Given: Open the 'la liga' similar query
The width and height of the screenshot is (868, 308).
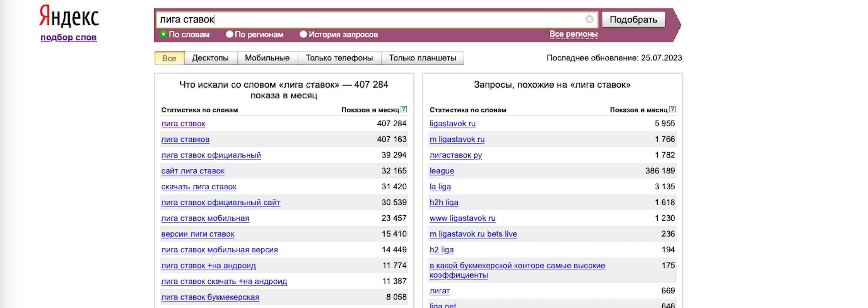Looking at the screenshot, I should [x=440, y=187].
